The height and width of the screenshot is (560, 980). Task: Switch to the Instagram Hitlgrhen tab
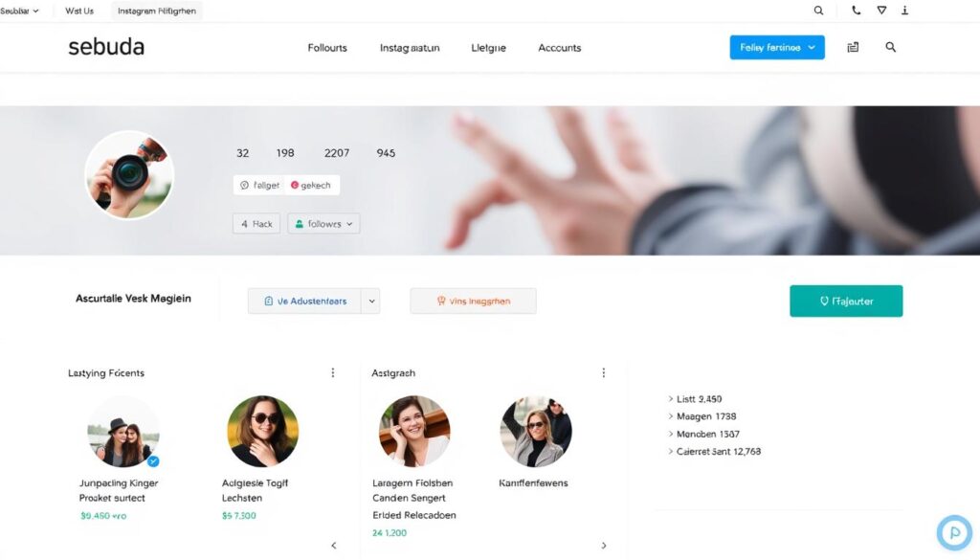(x=155, y=11)
